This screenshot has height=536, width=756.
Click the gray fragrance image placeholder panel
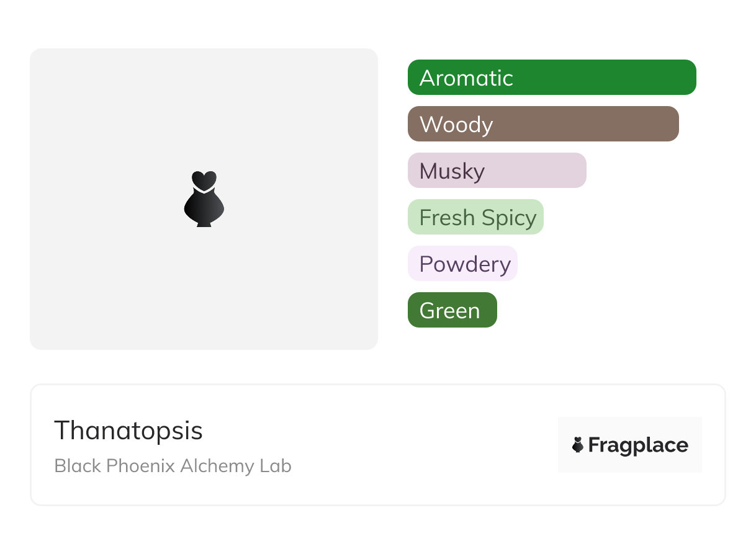pos(204,199)
